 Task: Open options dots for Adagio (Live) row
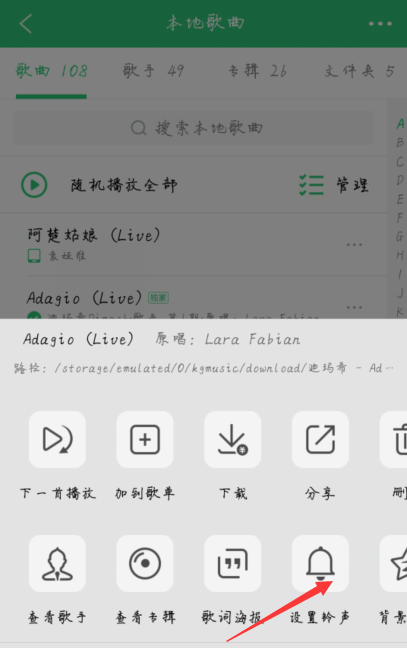tap(354, 307)
